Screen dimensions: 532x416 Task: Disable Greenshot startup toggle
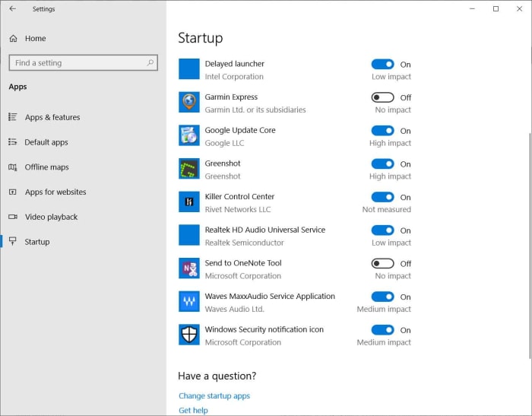click(x=382, y=164)
